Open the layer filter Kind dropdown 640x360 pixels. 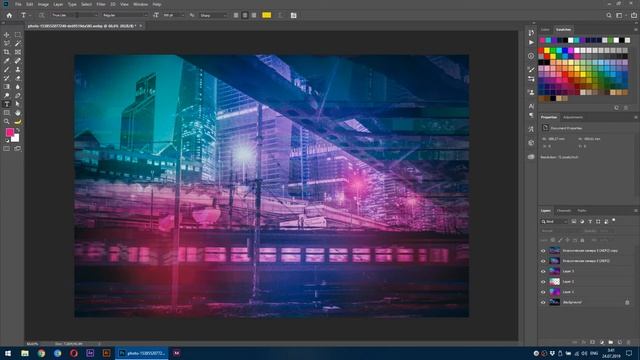tap(554, 221)
